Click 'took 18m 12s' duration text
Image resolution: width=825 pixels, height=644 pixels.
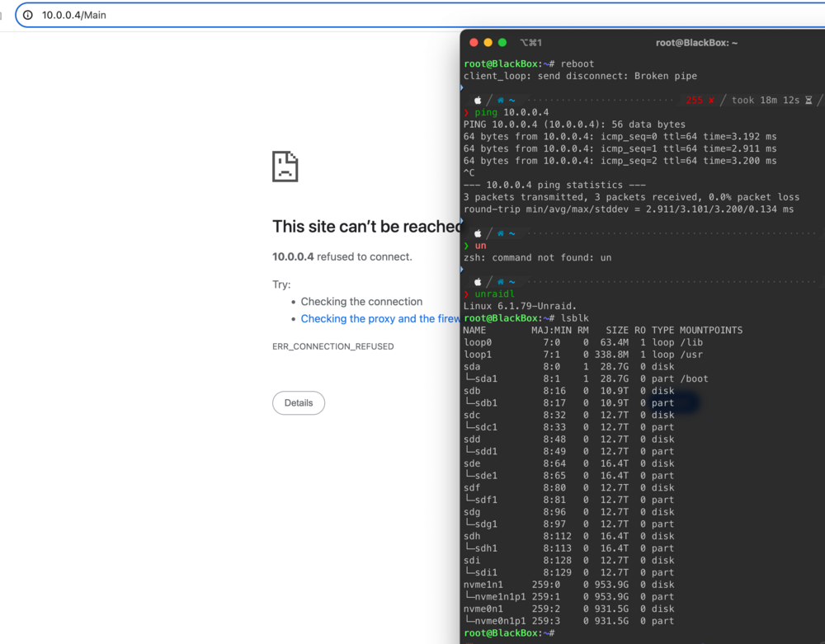click(x=766, y=100)
